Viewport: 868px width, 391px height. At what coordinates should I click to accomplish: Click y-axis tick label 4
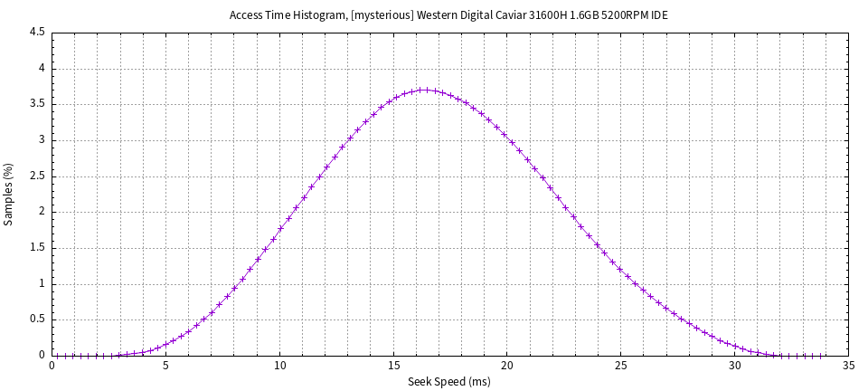(x=42, y=69)
